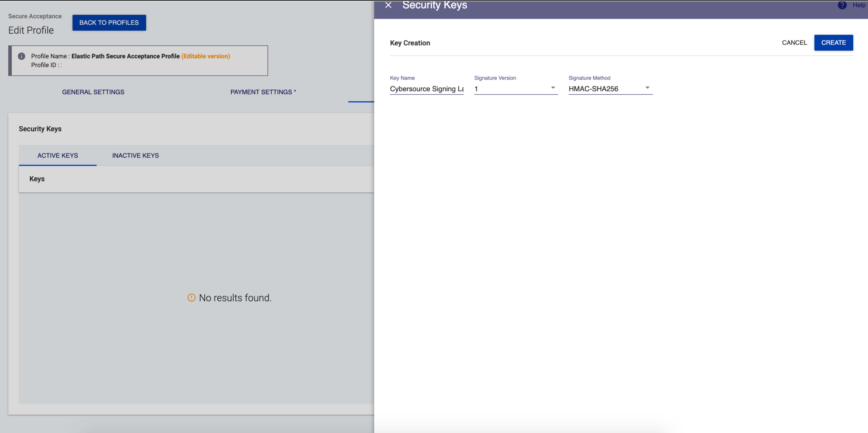Switch to the Inactive Keys tab
The height and width of the screenshot is (433, 868).
point(135,156)
